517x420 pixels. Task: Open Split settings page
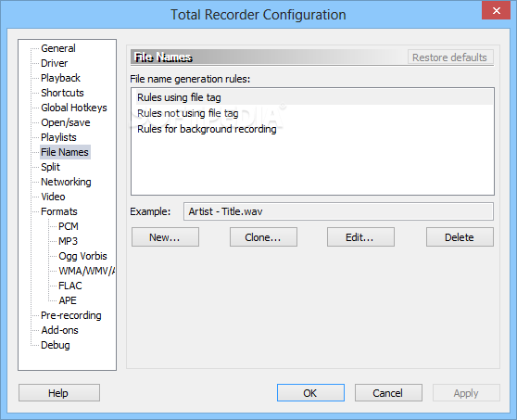(x=50, y=167)
